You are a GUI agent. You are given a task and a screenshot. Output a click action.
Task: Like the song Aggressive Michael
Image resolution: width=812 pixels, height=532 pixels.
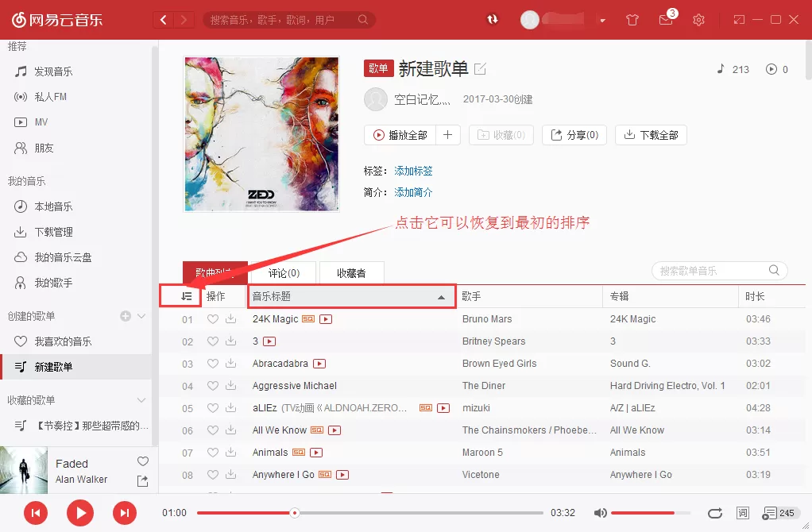[x=212, y=386]
